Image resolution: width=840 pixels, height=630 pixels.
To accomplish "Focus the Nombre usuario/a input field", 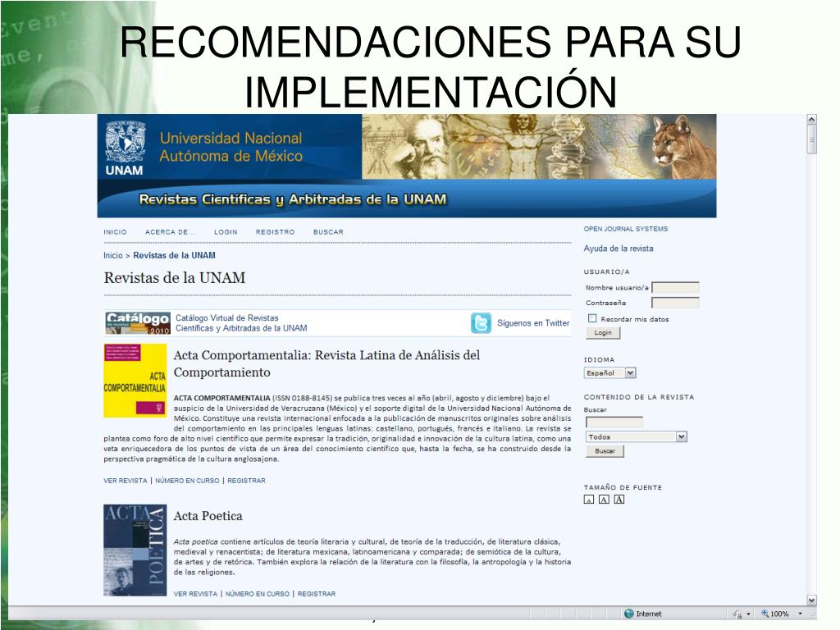I will coord(675,288).
